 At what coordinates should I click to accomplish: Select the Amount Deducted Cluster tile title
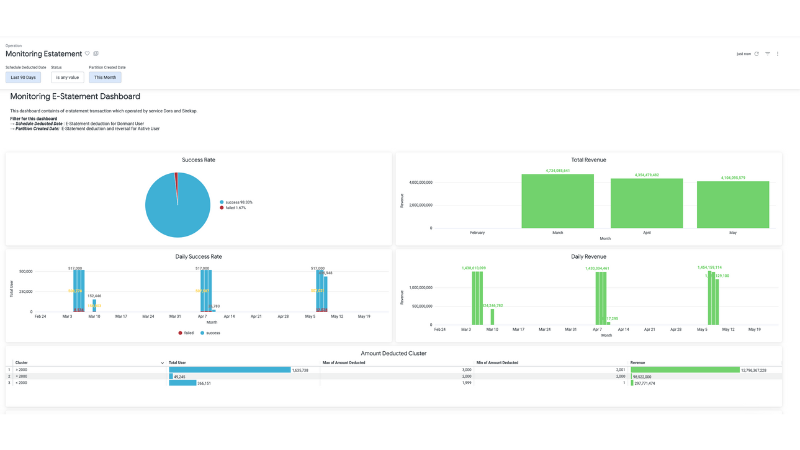coord(393,353)
